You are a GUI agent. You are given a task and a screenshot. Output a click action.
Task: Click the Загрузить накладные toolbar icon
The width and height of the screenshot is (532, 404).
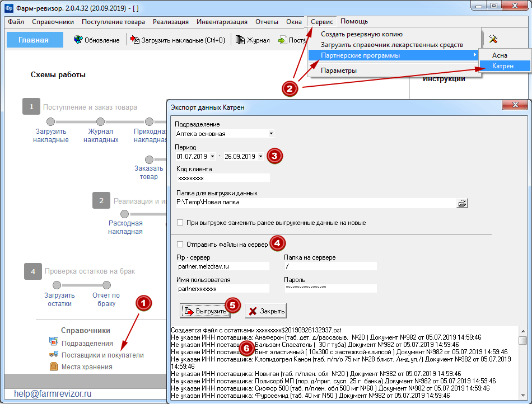135,40
